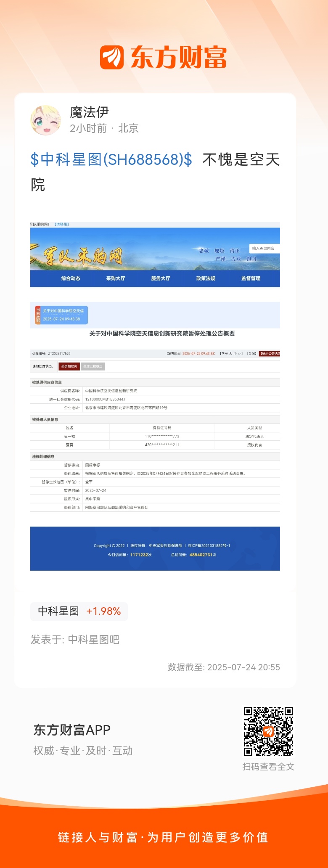
Task: Click the 2小时前 · 北京 post info
Action: coord(104,128)
